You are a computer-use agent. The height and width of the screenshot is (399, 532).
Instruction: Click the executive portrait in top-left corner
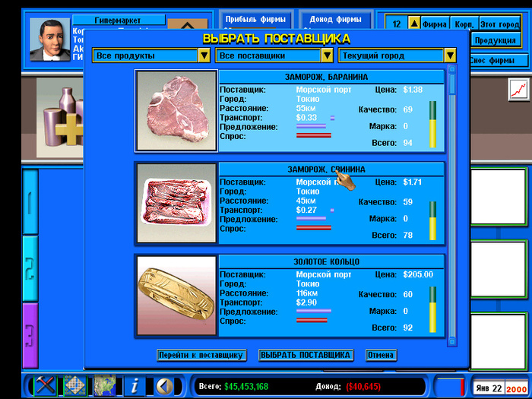point(50,40)
